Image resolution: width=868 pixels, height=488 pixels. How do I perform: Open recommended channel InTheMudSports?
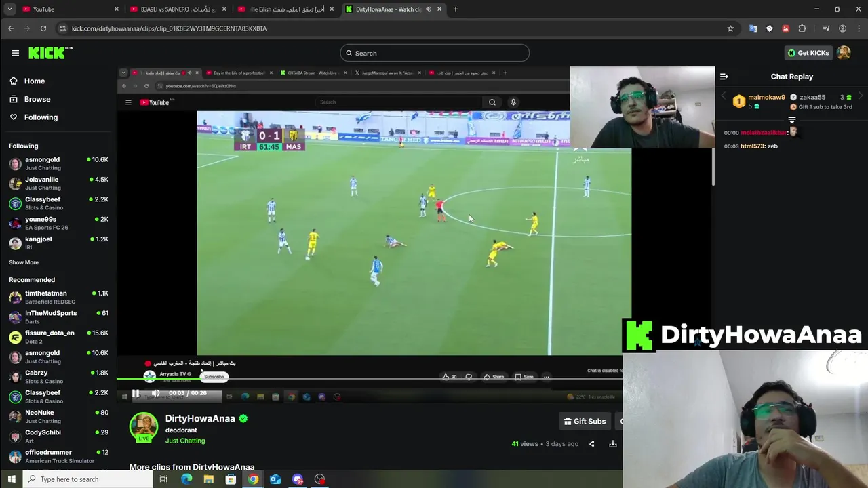click(x=51, y=313)
